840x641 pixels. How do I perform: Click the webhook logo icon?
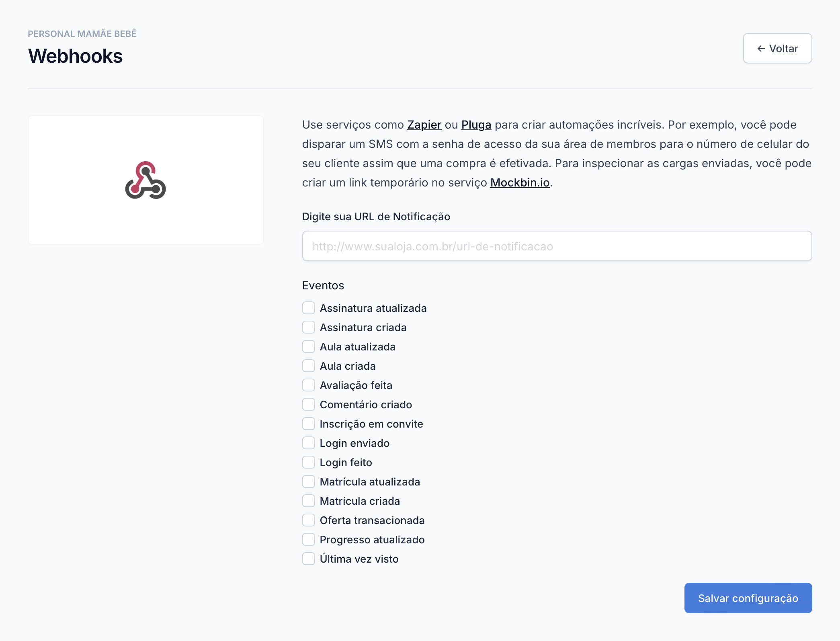[145, 180]
